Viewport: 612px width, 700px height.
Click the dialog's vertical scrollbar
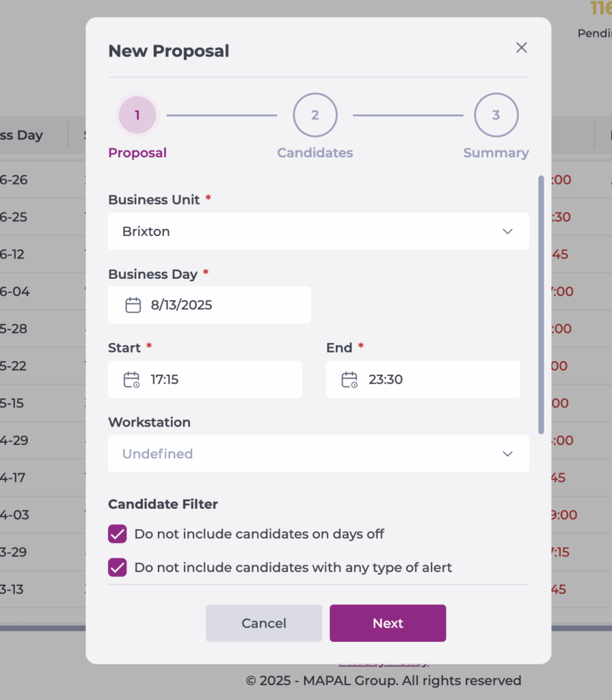click(541, 304)
